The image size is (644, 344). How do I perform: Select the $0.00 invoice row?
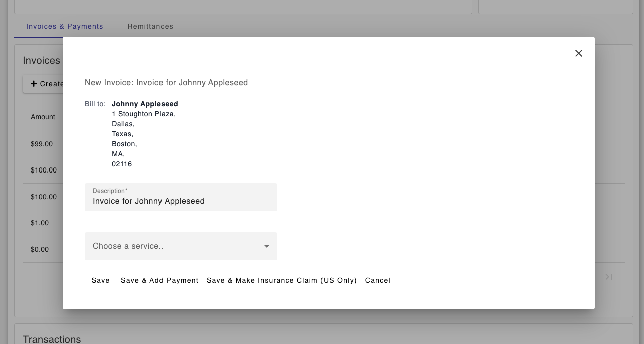[40, 249]
